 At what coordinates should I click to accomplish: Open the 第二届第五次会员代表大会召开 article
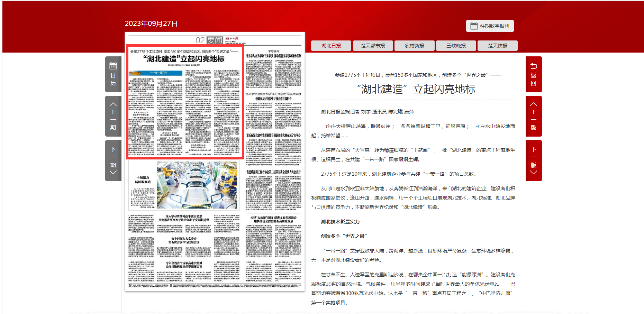point(273,190)
